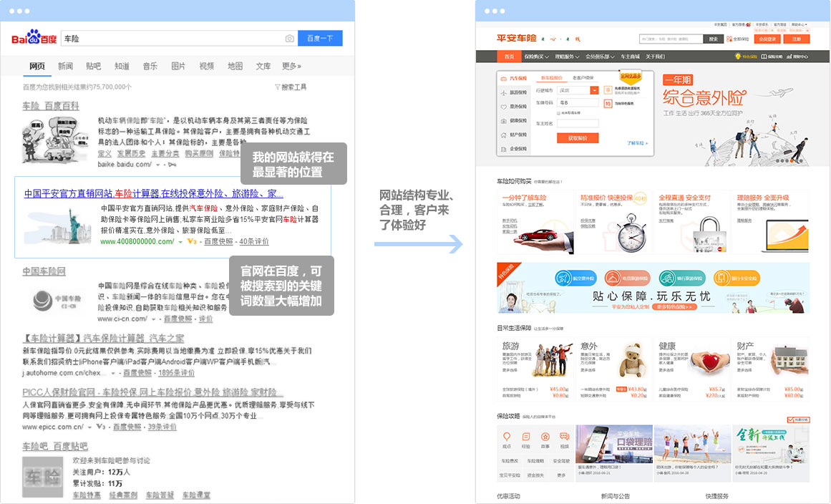Switch to the 新闻 tab on Baidu

pyautogui.click(x=65, y=66)
